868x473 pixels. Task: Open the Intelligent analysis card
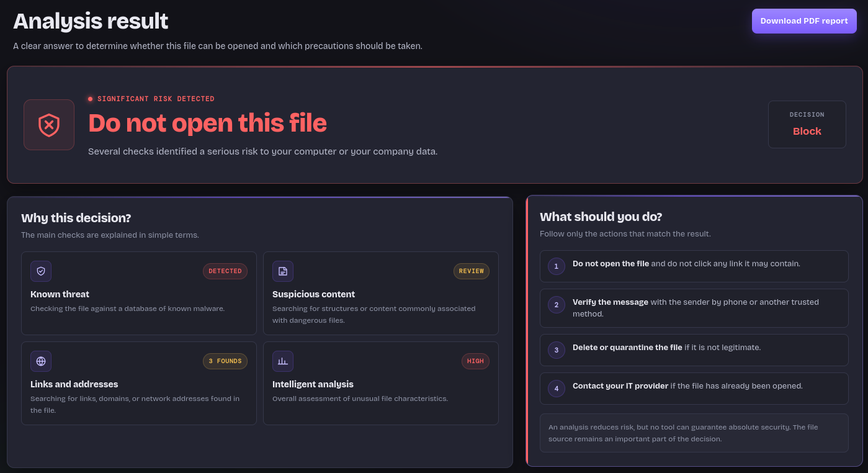point(381,383)
